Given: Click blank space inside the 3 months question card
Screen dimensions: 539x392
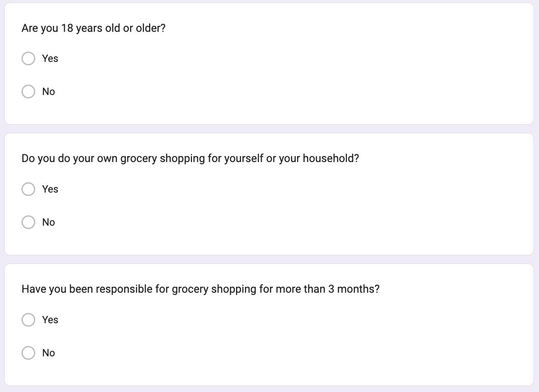Looking at the screenshot, I should pos(301,337).
